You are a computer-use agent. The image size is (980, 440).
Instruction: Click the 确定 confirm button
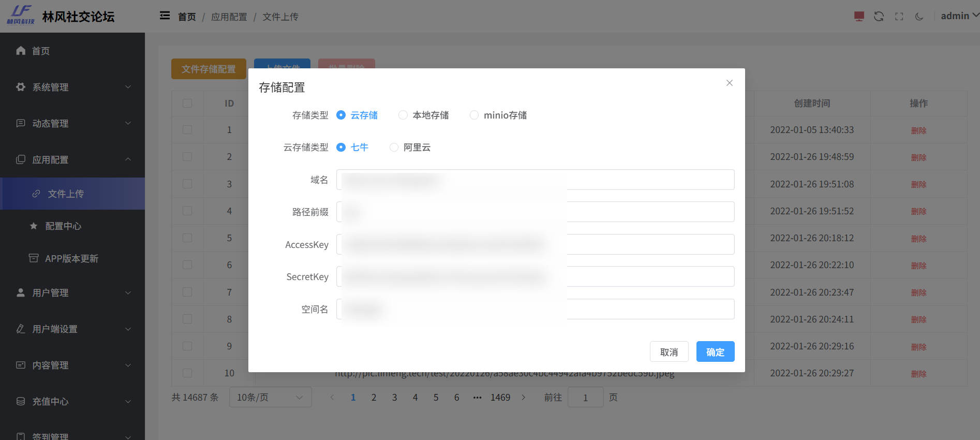[716, 351]
